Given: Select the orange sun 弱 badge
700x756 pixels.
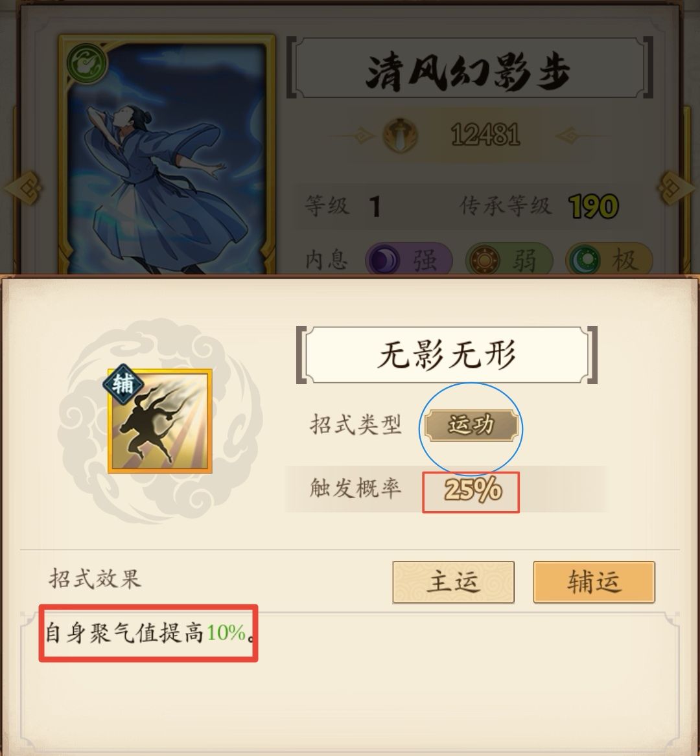Looking at the screenshot, I should click(x=509, y=260).
